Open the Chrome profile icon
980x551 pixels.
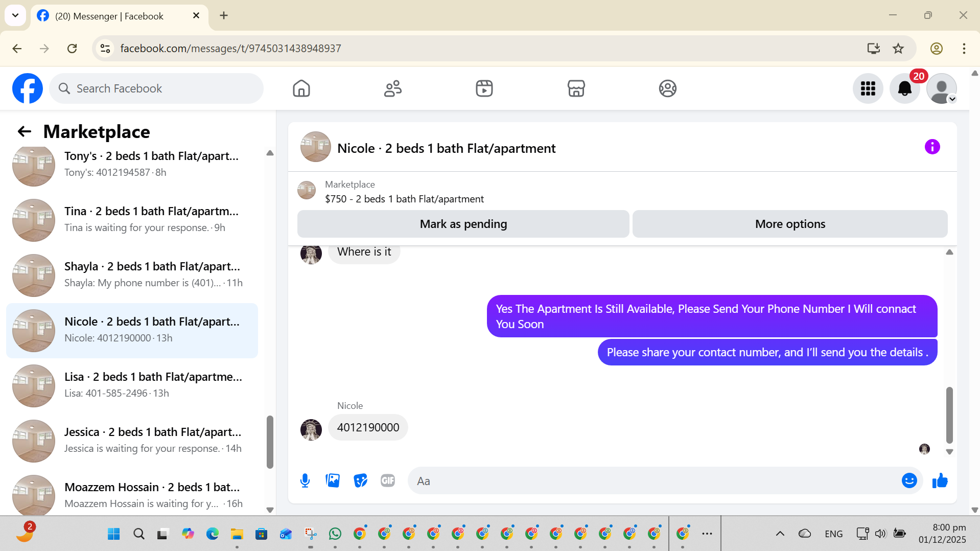click(936, 48)
